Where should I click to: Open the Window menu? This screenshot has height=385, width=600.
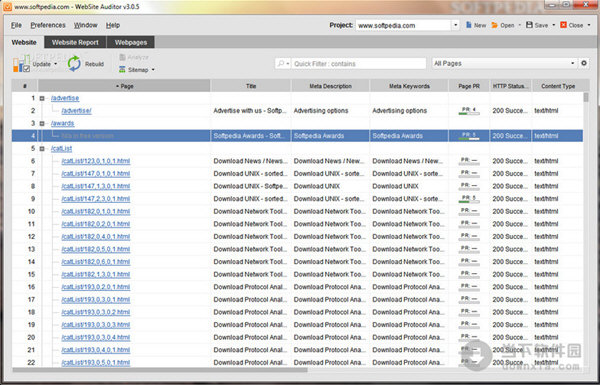coord(85,25)
